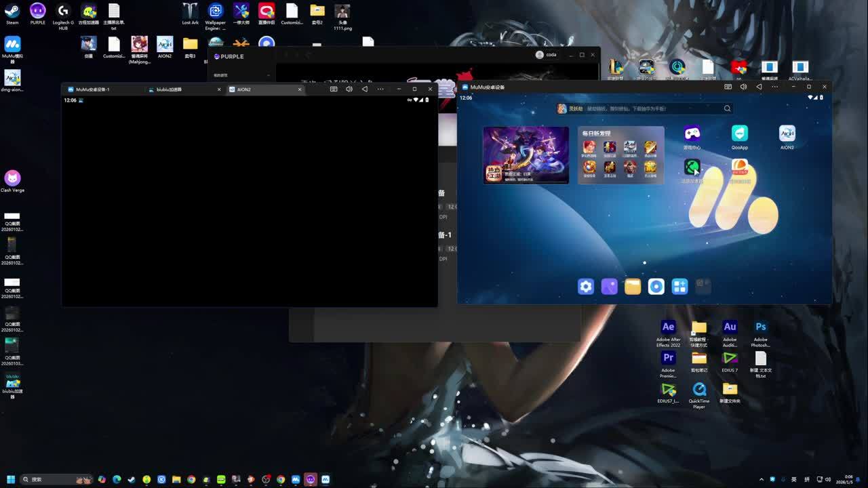Click the Windows Start button
This screenshot has width=868, height=488.
11,479
